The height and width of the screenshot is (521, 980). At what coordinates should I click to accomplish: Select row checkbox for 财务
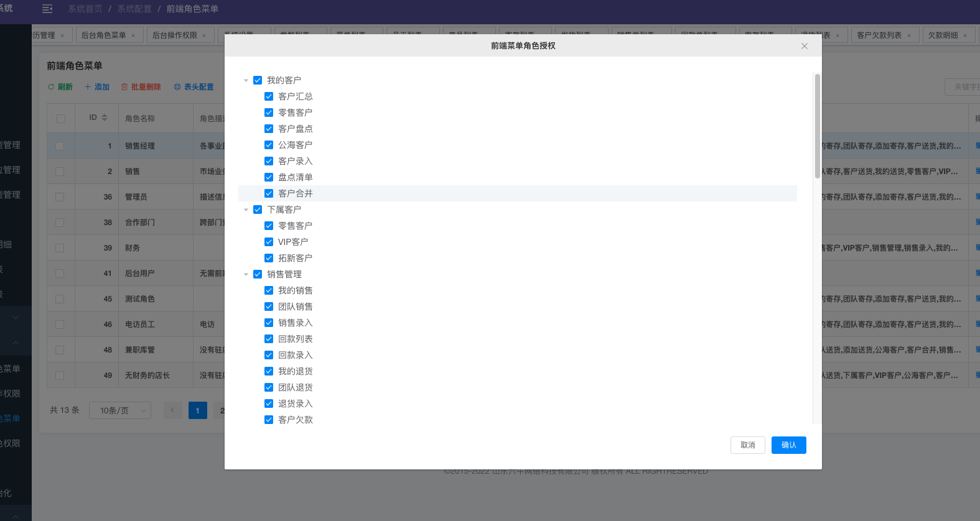(60, 248)
